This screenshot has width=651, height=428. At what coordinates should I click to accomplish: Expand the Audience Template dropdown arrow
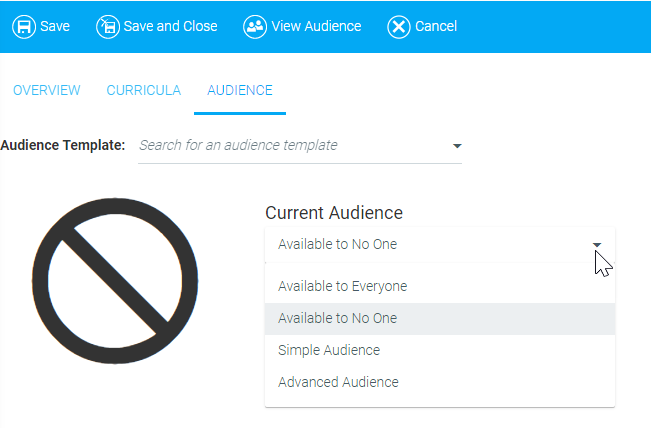(457, 146)
